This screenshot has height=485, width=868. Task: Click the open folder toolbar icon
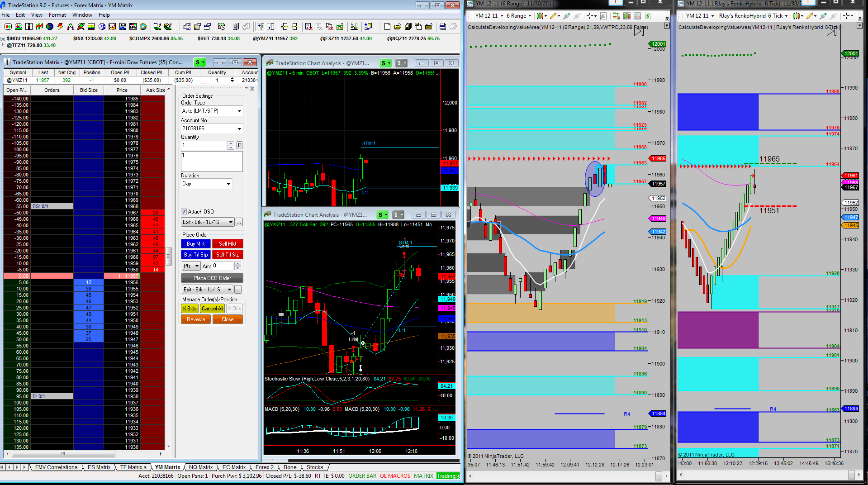pyautogui.click(x=398, y=27)
